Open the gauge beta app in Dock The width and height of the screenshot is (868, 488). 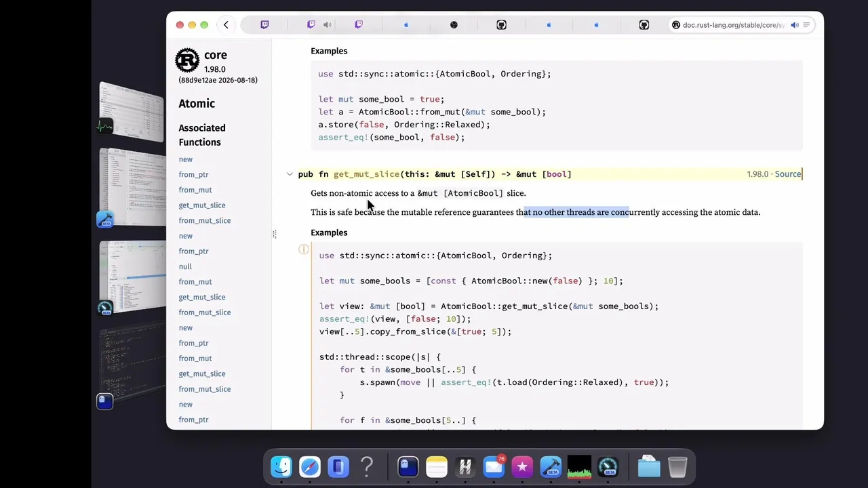pyautogui.click(x=608, y=466)
